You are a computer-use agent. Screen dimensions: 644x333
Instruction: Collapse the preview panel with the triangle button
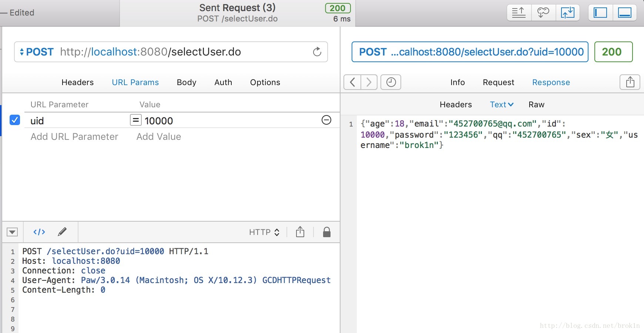12,232
